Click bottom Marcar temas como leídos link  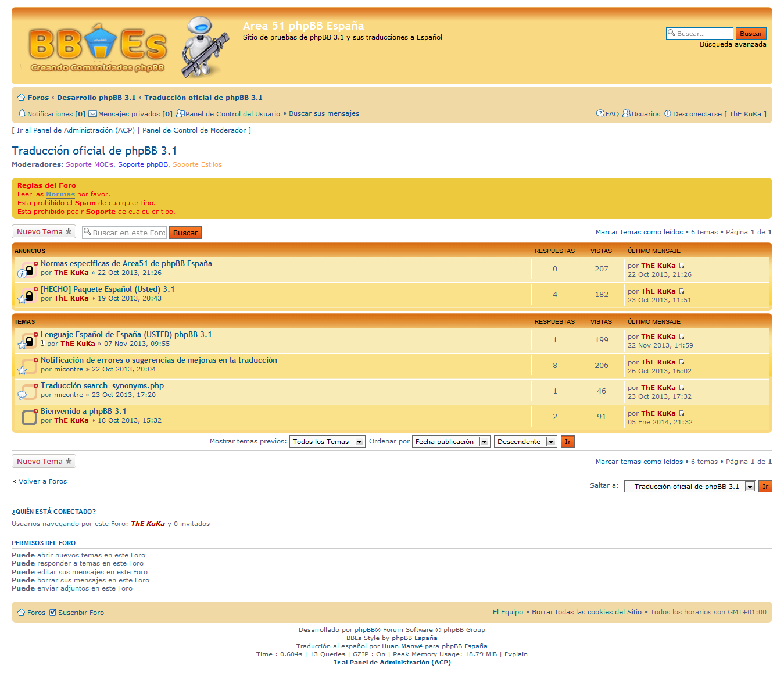tap(639, 462)
